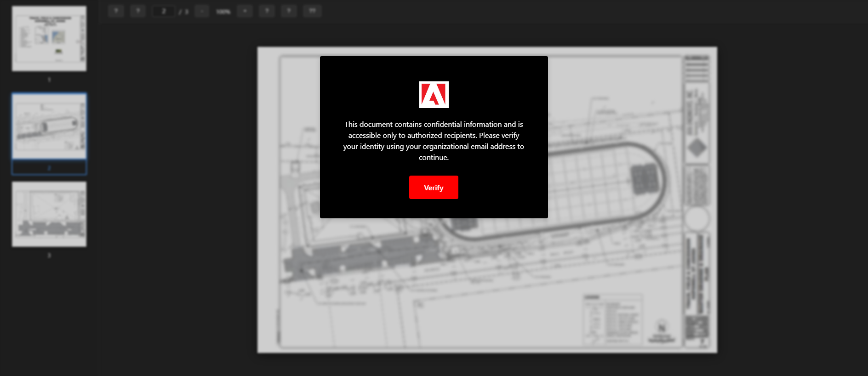Click the "100%" zoom level text
Viewport: 868px width, 376px height.
pyautogui.click(x=223, y=11)
